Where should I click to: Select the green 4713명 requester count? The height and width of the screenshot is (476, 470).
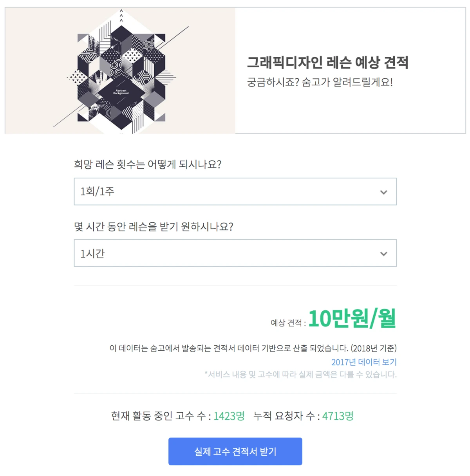pyautogui.click(x=337, y=416)
